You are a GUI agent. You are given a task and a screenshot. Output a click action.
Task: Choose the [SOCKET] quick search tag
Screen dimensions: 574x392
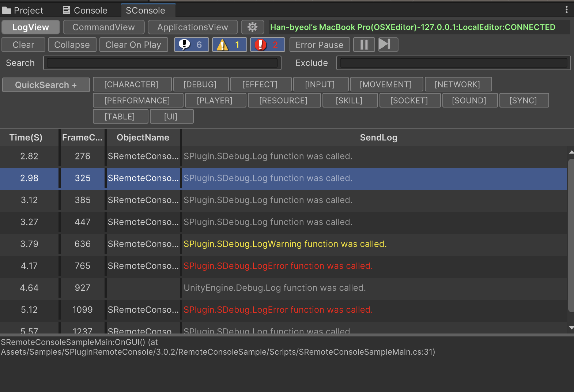tap(409, 100)
